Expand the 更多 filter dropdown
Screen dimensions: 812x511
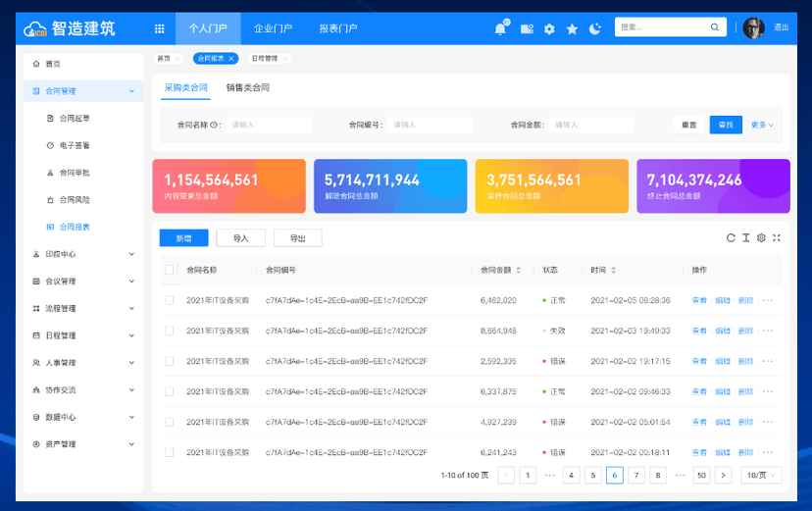click(762, 125)
